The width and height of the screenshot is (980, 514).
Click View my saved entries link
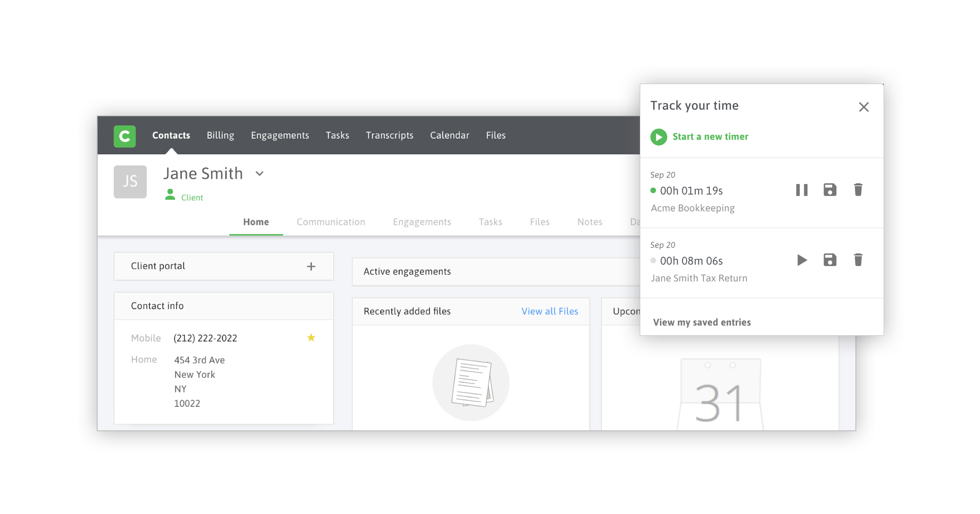point(702,322)
